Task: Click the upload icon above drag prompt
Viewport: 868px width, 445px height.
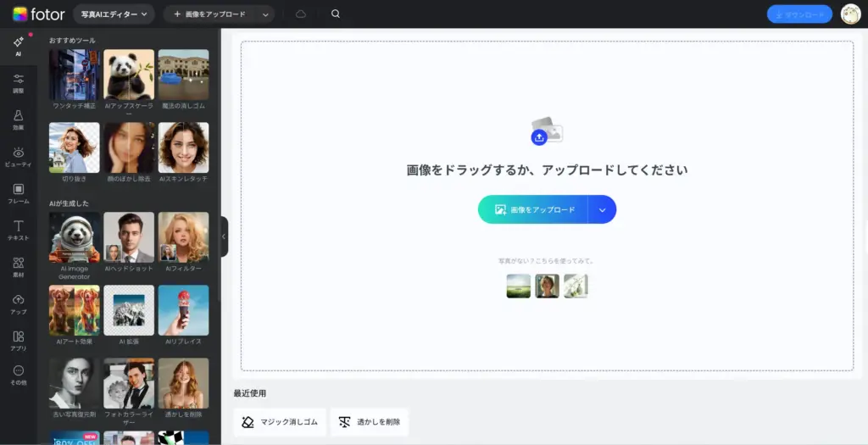Action: point(546,131)
